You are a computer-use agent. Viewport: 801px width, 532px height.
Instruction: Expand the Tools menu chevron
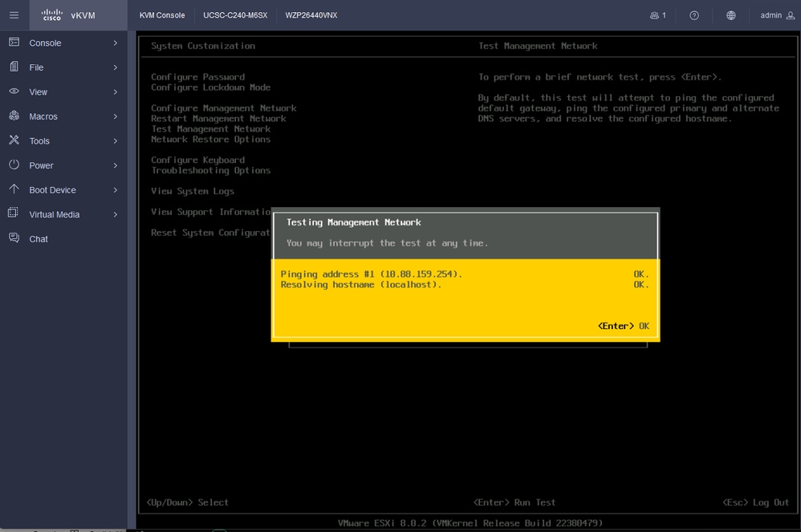(115, 141)
